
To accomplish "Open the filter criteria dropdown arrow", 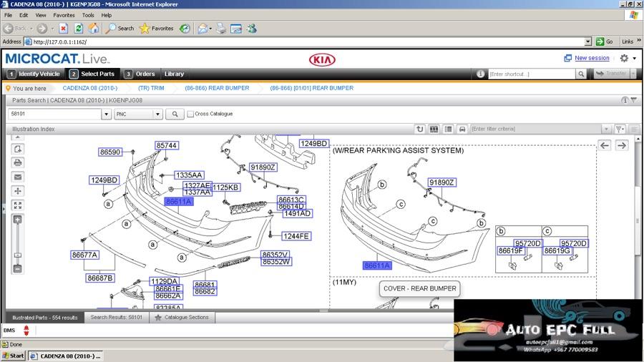I will pos(606,129).
